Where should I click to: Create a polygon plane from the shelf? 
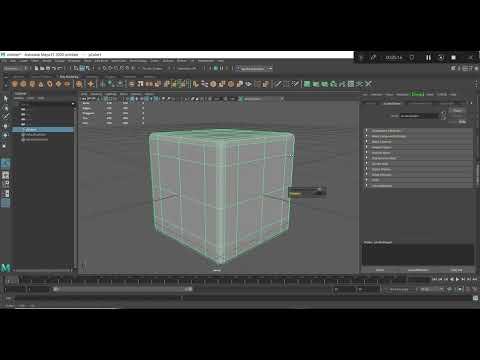click(58, 84)
